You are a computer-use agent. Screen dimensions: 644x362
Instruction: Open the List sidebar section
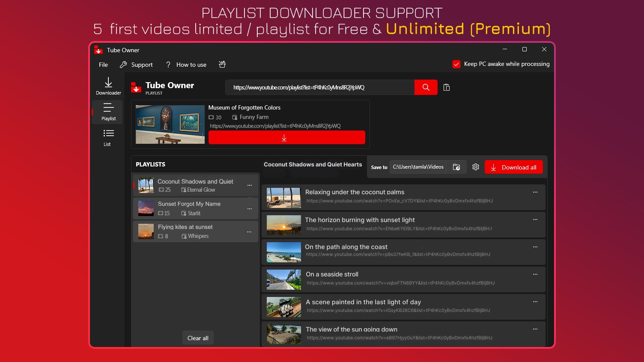pyautogui.click(x=107, y=137)
